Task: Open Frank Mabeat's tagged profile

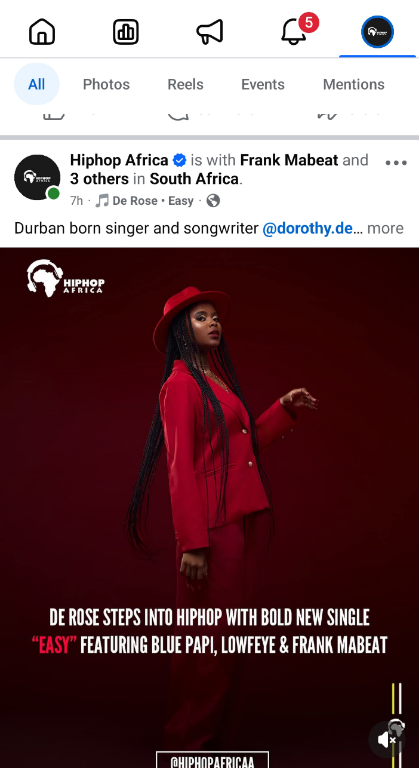Action: pyautogui.click(x=289, y=160)
